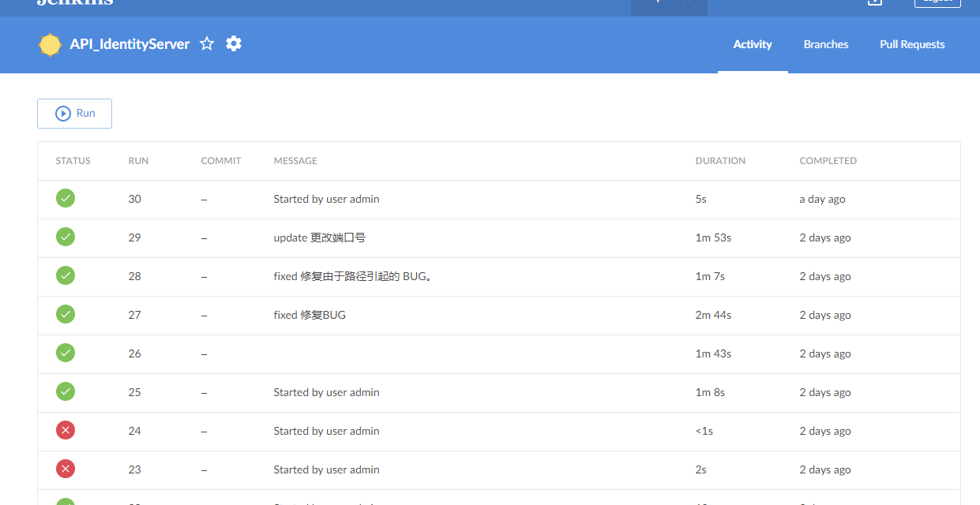The width and height of the screenshot is (980, 505).
Task: Click the COMPLETED column header
Action: pyautogui.click(x=828, y=161)
